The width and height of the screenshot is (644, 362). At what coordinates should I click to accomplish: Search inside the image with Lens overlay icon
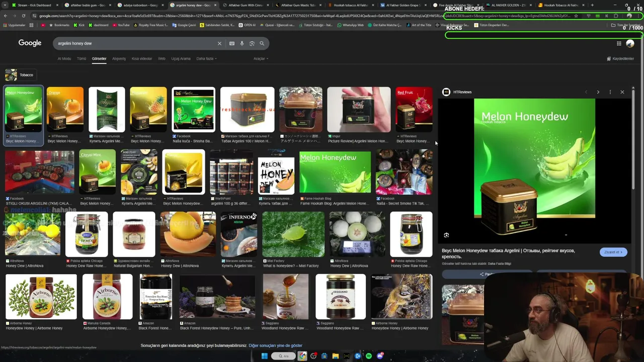(x=446, y=235)
